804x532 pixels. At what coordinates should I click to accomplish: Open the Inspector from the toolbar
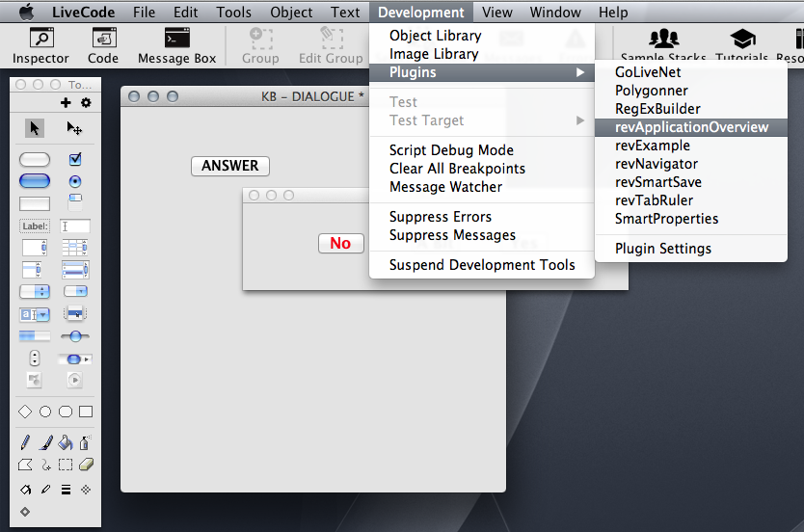pos(40,46)
